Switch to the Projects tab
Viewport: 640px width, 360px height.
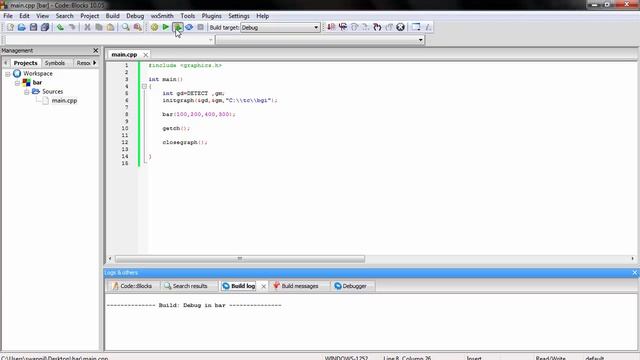point(25,63)
